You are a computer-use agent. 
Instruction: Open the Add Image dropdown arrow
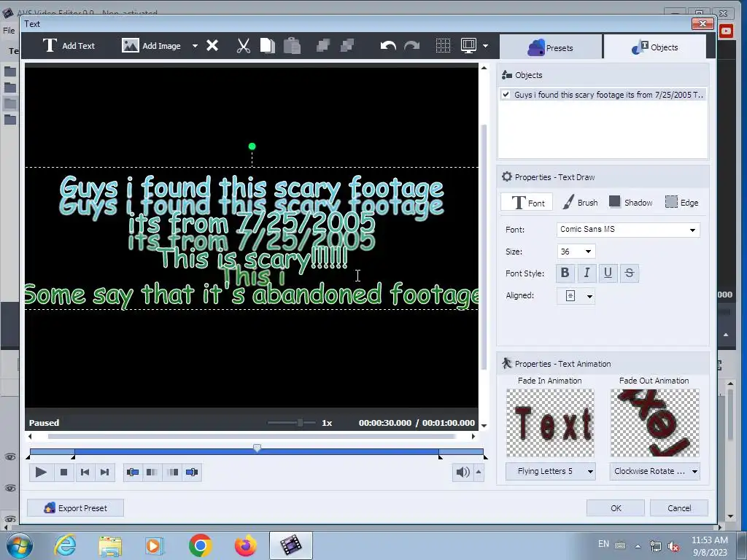[x=195, y=46]
